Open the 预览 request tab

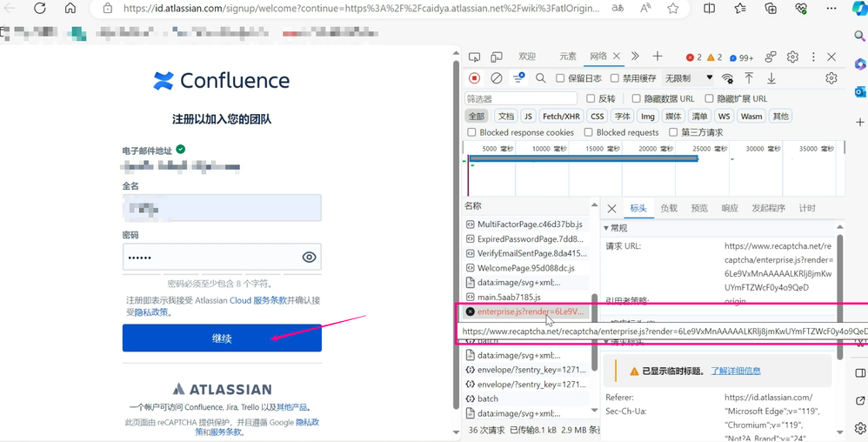pyautogui.click(x=699, y=208)
